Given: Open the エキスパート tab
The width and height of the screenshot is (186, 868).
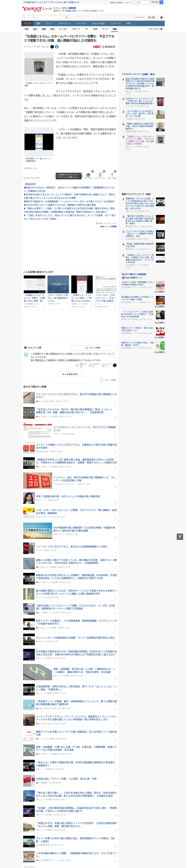Looking at the screenshot, I should (x=64, y=24).
